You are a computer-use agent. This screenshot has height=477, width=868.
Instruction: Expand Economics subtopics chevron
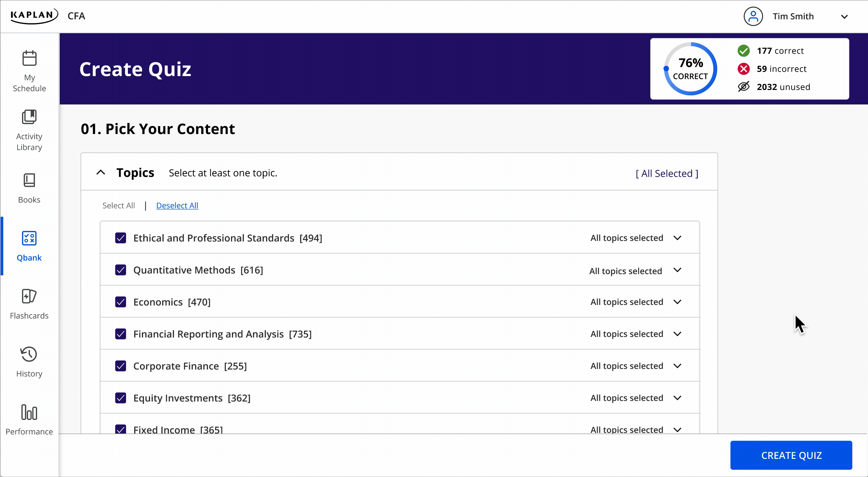677,302
